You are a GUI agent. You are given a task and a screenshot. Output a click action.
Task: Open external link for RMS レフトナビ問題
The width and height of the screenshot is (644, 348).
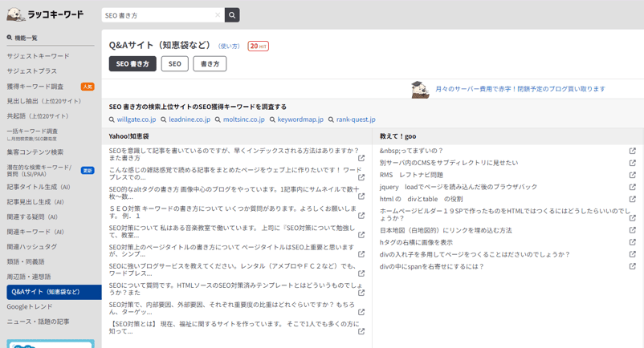click(x=633, y=175)
